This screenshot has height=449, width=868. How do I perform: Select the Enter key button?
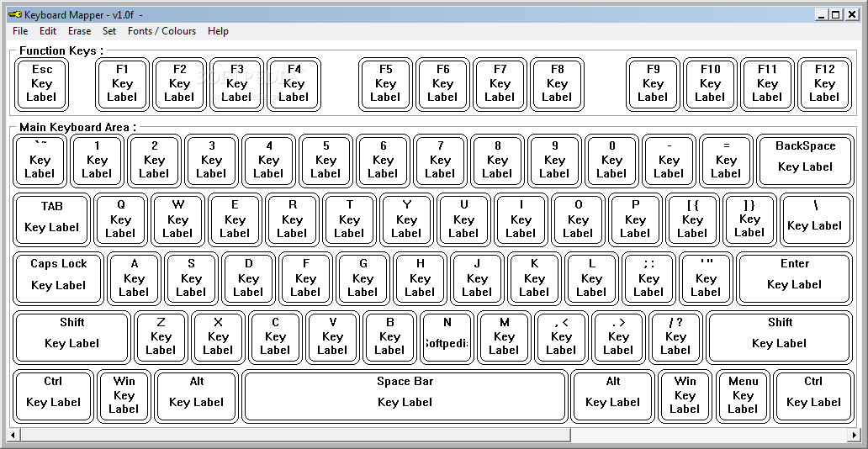[x=795, y=278]
